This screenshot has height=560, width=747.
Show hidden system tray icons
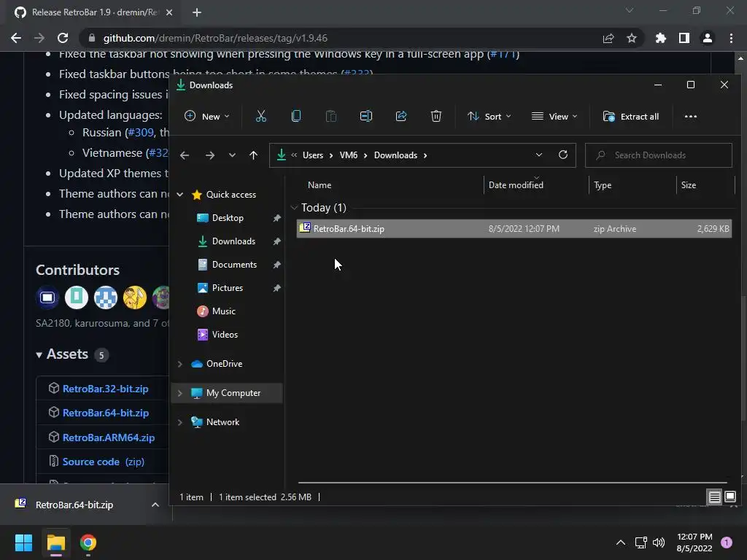620,542
